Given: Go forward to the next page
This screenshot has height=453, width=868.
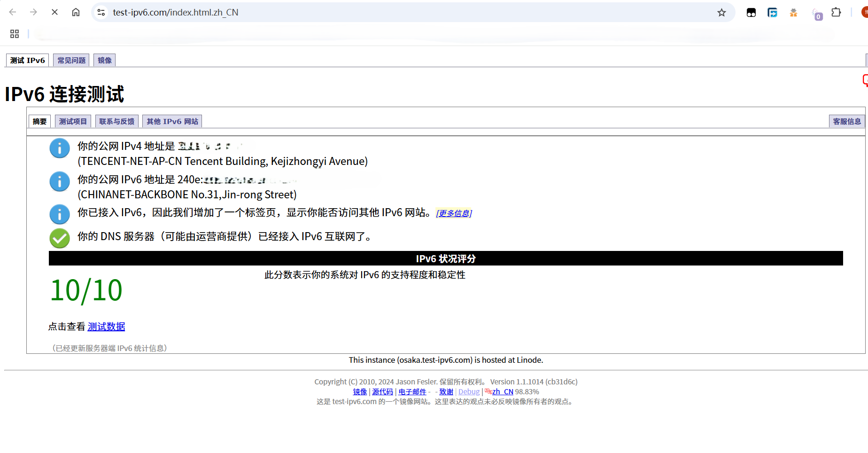Looking at the screenshot, I should tap(33, 12).
